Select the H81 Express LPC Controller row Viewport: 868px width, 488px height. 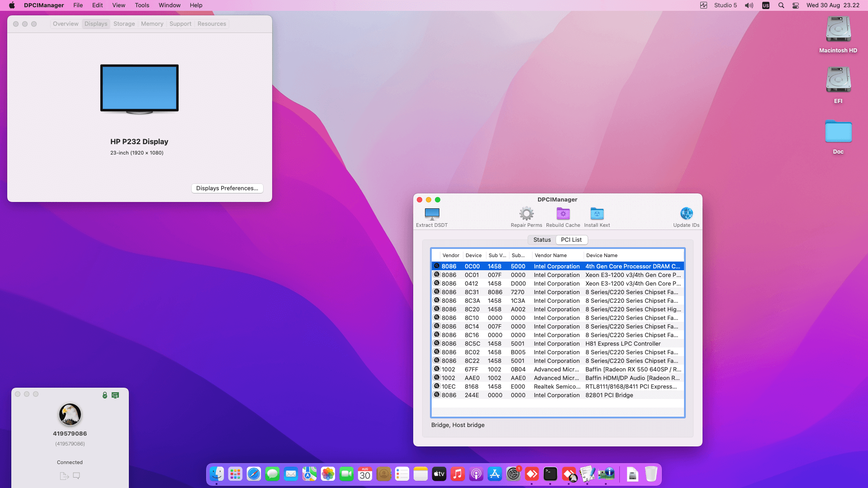pos(558,344)
